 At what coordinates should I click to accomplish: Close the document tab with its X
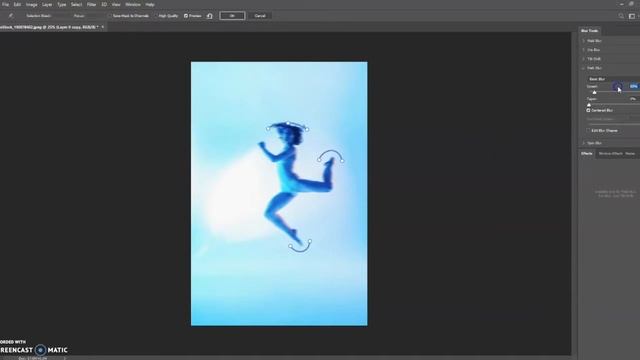pyautogui.click(x=103, y=27)
